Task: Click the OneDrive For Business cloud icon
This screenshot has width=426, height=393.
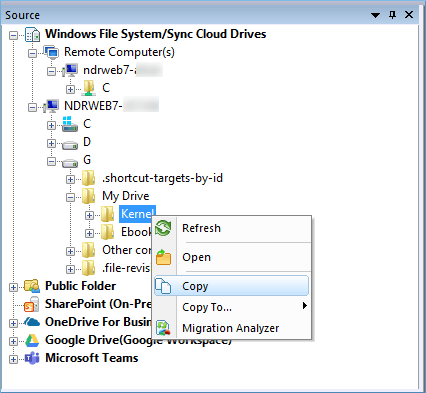Action: (32, 322)
